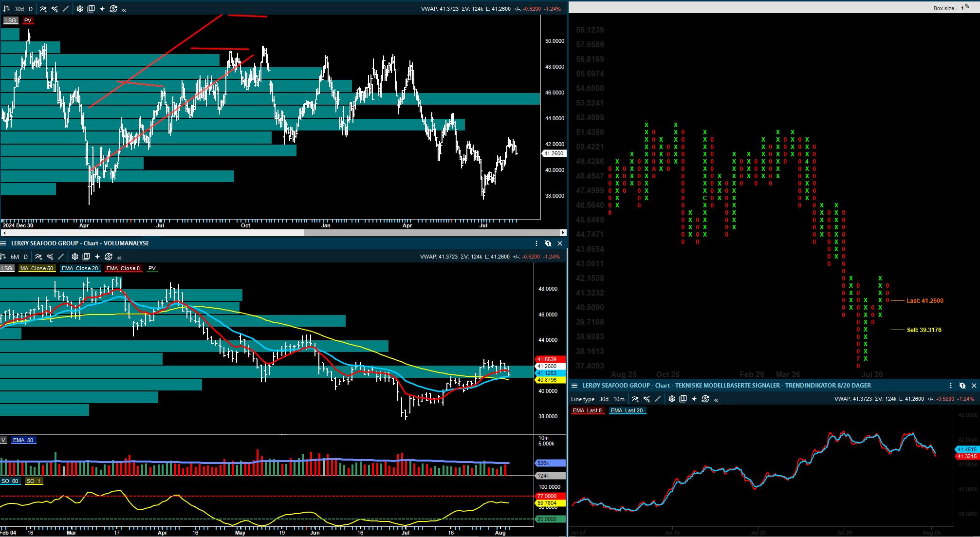Select the trend line drawing tool in the top chart
The height and width of the screenshot is (537, 980).
click(x=66, y=9)
